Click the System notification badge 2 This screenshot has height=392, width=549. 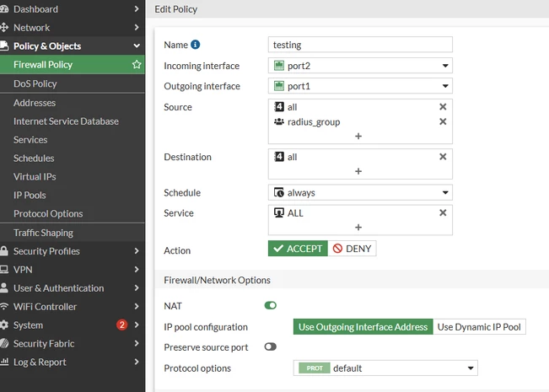pyautogui.click(x=121, y=325)
